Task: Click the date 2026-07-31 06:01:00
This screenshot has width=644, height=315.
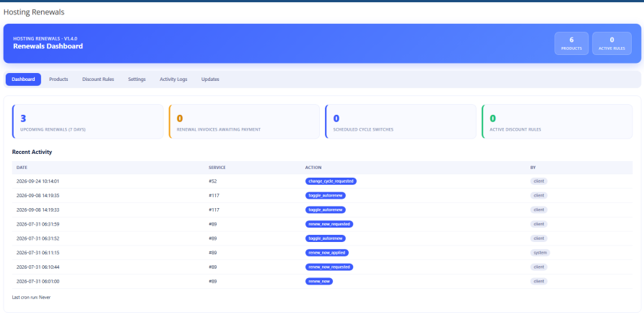Action: 38,281
